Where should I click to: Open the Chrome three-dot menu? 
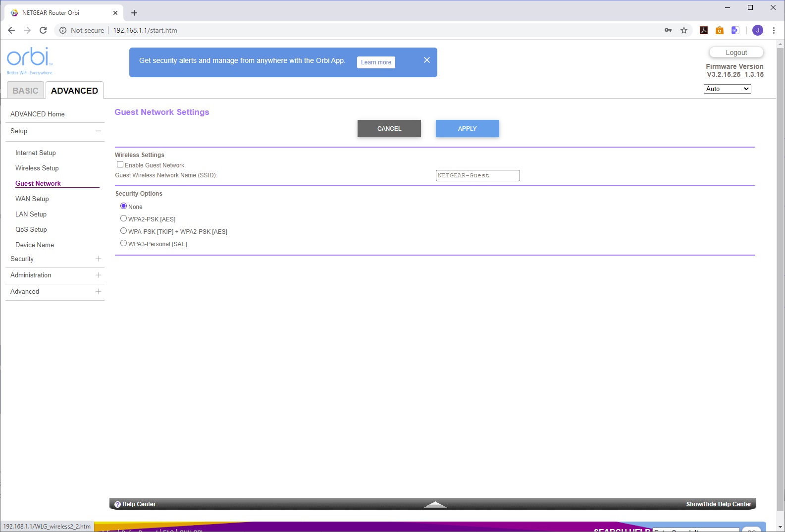tap(774, 30)
